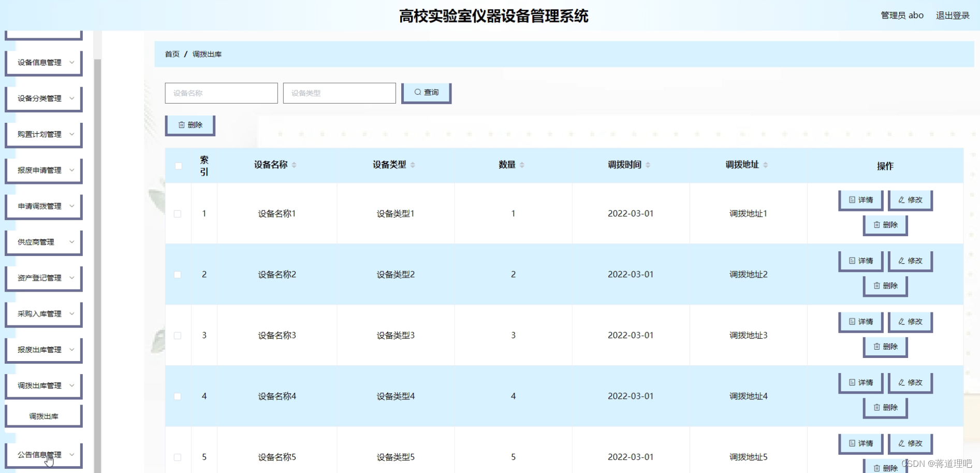The width and height of the screenshot is (980, 473).
Task: Click 退出登录 to log out
Action: tap(952, 15)
